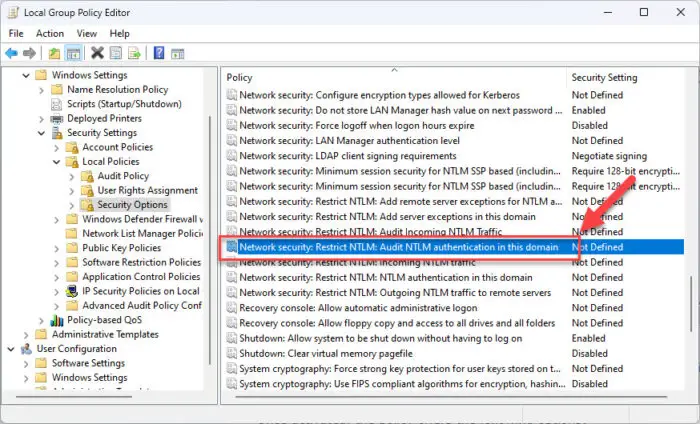Viewport: 700px width, 424px height.
Task: Expand the Software Restriction Policies node
Action: 56,263
